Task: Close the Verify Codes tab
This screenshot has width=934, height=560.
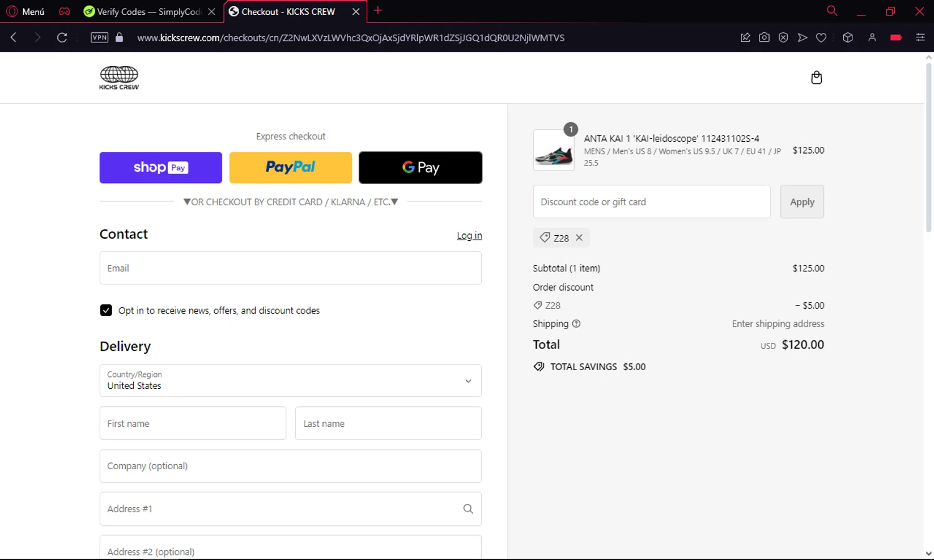Action: (212, 11)
